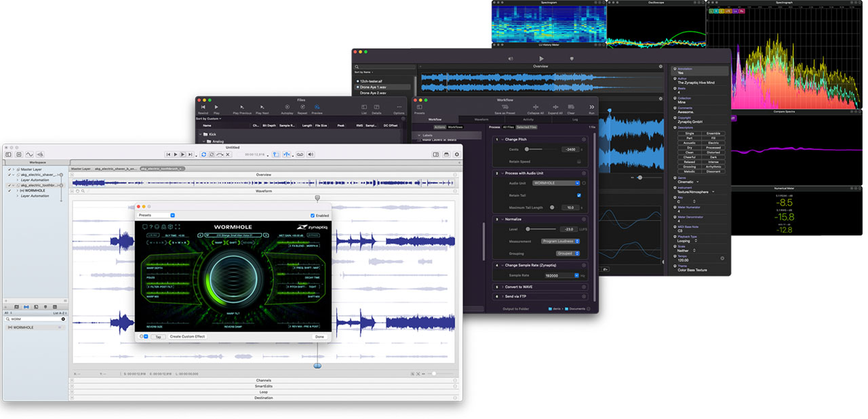Toggle the Electric descriptor button
The image size is (868, 419).
pos(713,143)
